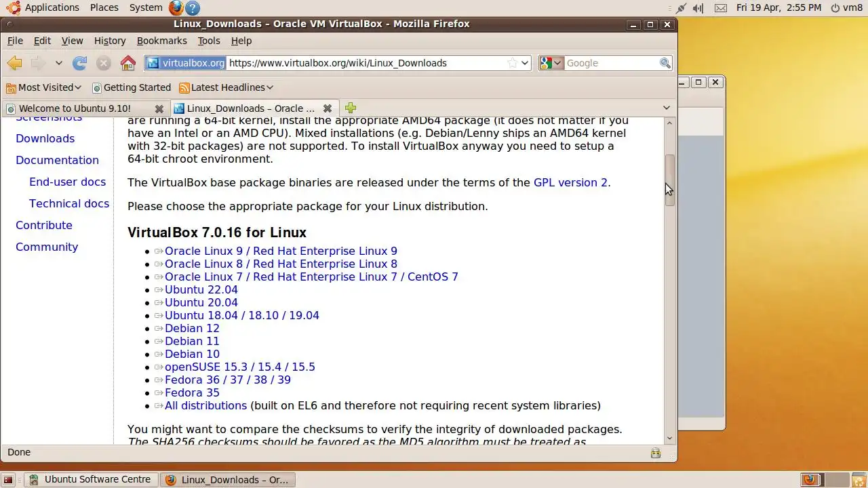868x488 pixels.
Task: Go to the Home page icon
Action: pos(127,63)
